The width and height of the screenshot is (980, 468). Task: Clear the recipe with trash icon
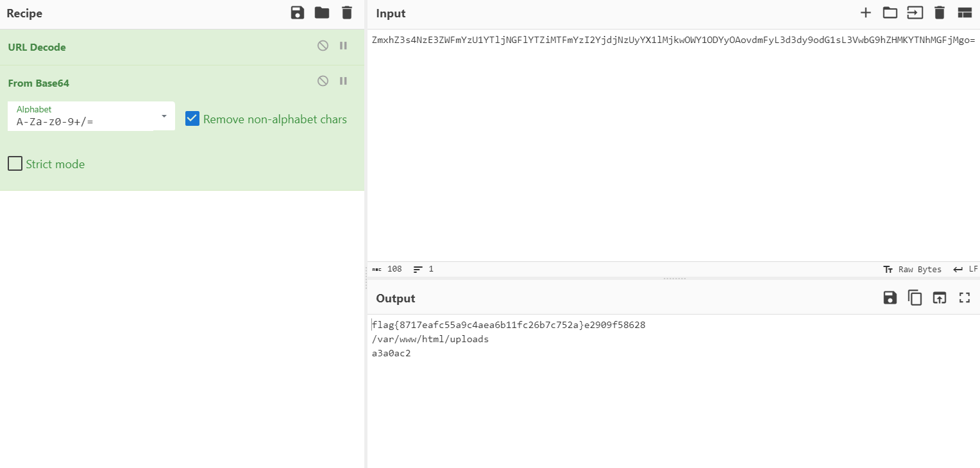[347, 13]
